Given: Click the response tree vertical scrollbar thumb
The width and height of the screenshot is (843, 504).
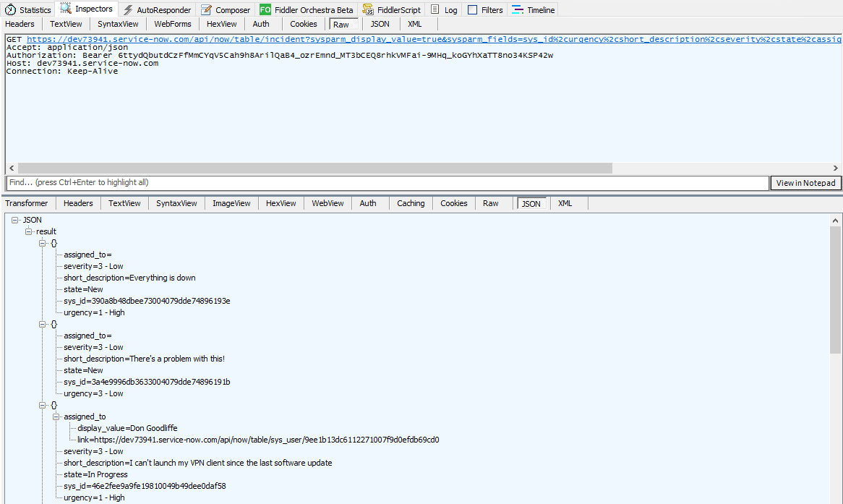Looking at the screenshot, I should click(835, 290).
